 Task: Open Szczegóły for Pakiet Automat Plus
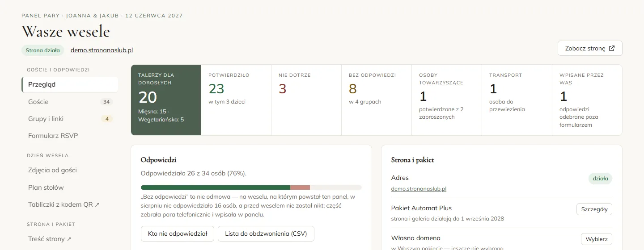(x=594, y=209)
